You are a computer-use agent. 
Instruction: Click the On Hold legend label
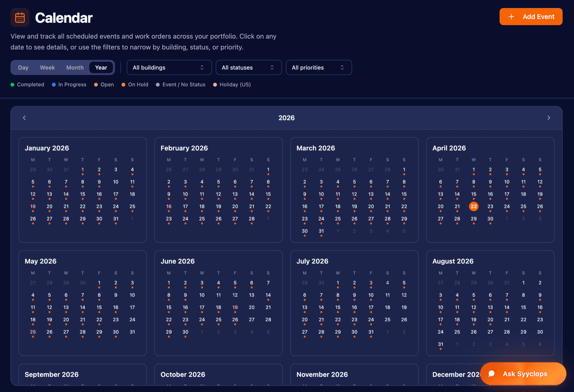coord(138,85)
